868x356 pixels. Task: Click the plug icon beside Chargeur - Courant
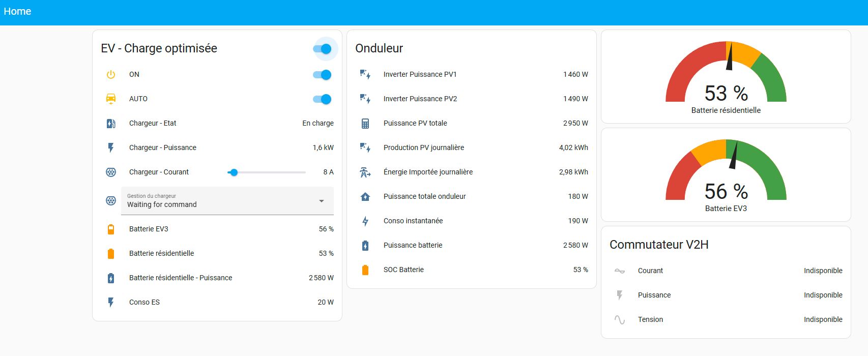(x=111, y=172)
